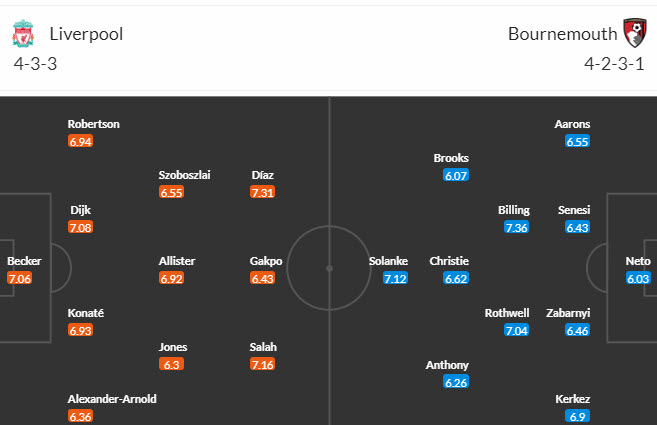Click Szoboszlai's 6.55 rating badge
This screenshot has width=657, height=425.
pos(172,192)
